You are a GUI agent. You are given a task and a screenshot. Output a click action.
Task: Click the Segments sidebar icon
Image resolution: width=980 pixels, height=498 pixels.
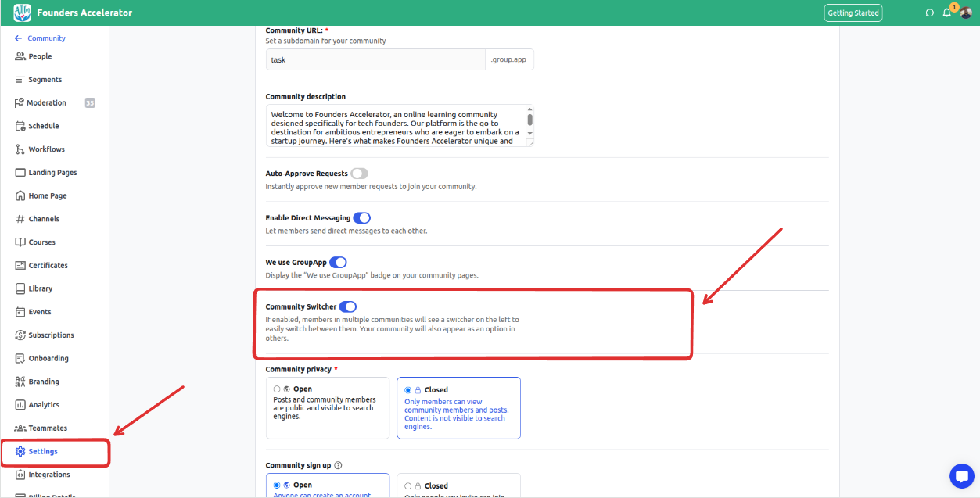coord(20,80)
